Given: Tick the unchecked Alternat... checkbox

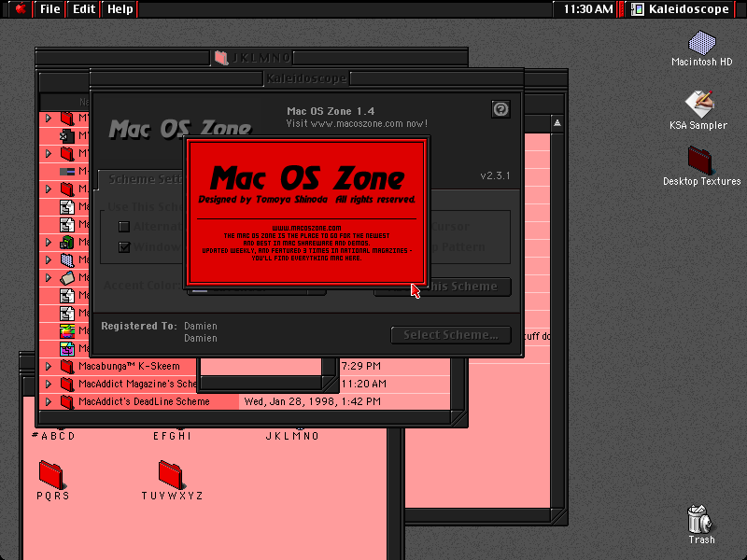Looking at the screenshot, I should point(124,227).
